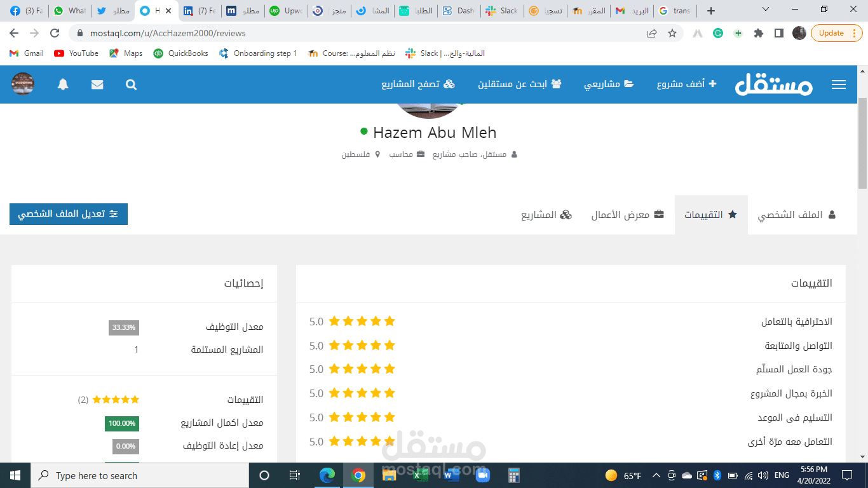Switch to the معرض الأعمال portfolio tab

(628, 215)
